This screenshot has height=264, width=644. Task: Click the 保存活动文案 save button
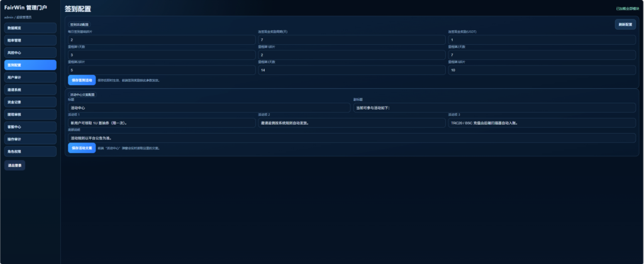pyautogui.click(x=82, y=148)
